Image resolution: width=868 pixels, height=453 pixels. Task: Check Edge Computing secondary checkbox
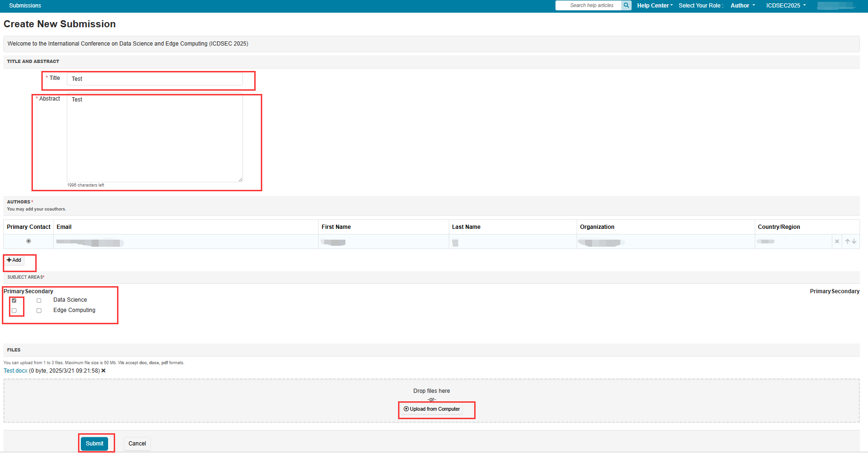click(x=39, y=311)
